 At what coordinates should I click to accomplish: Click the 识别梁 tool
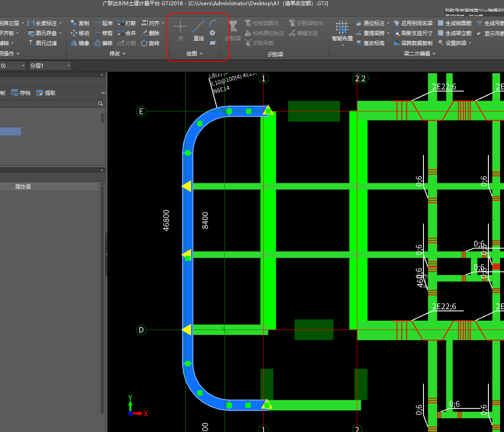coord(233,31)
